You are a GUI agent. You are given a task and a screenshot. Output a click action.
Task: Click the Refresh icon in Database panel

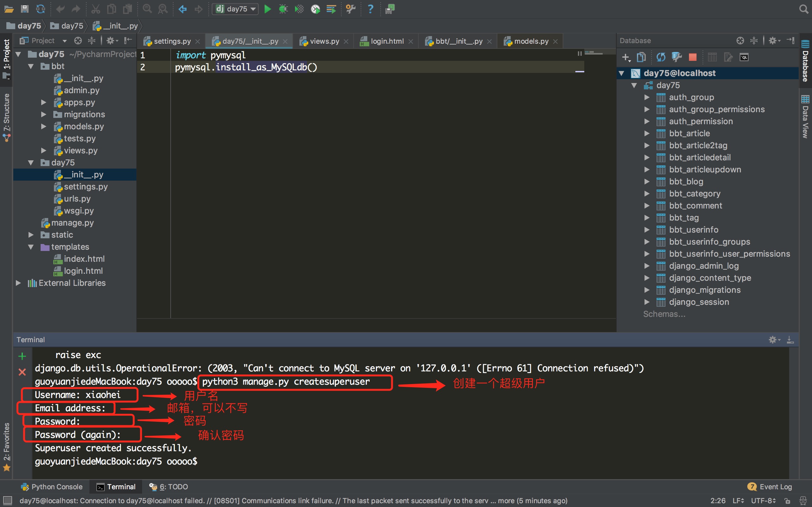point(661,57)
